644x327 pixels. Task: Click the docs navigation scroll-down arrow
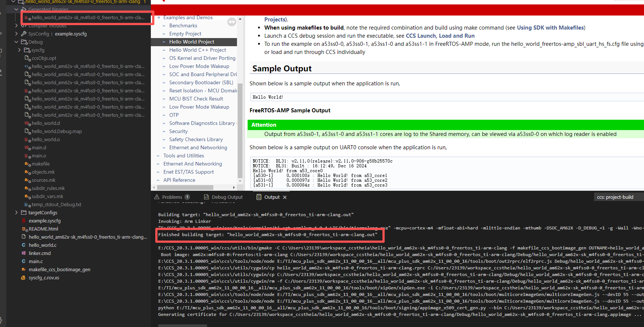(240, 181)
